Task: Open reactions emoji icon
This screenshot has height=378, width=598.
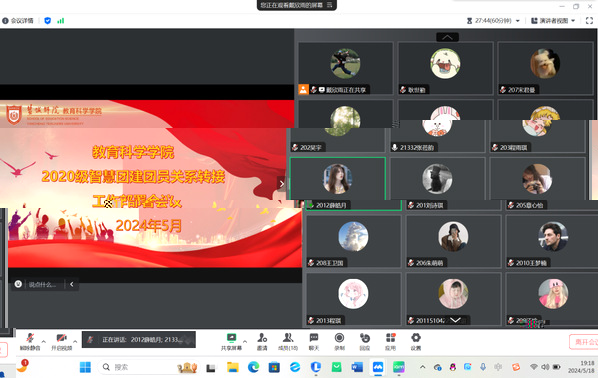Action: tap(365, 341)
